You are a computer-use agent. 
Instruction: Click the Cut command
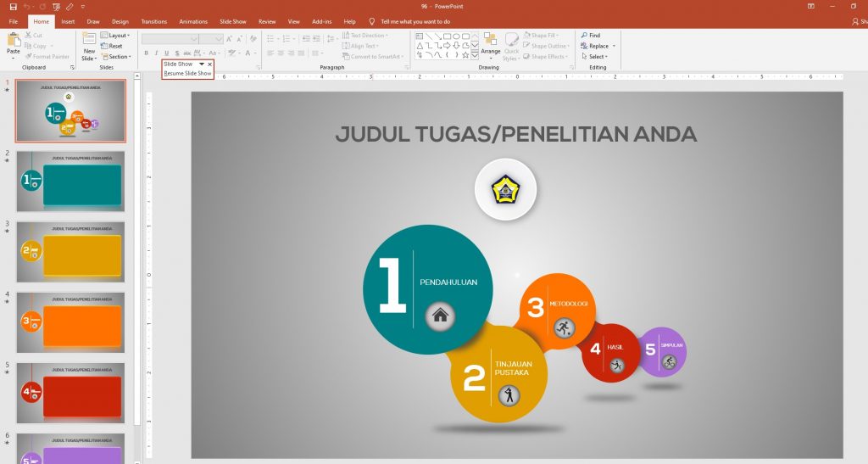[33, 35]
